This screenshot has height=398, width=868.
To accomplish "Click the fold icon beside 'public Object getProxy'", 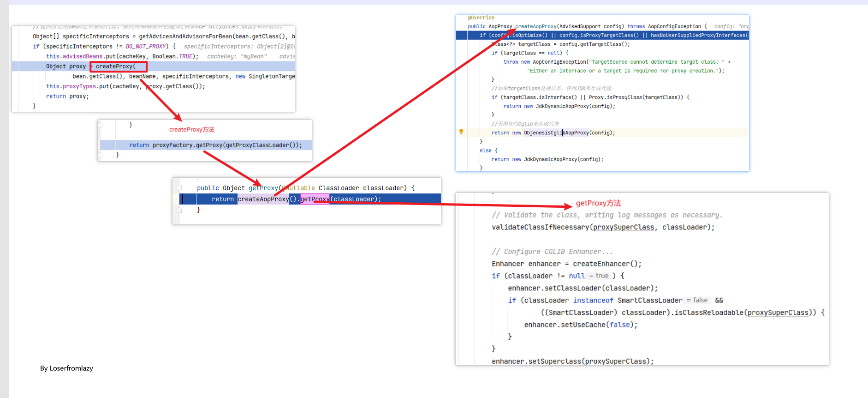I will pyautogui.click(x=179, y=188).
